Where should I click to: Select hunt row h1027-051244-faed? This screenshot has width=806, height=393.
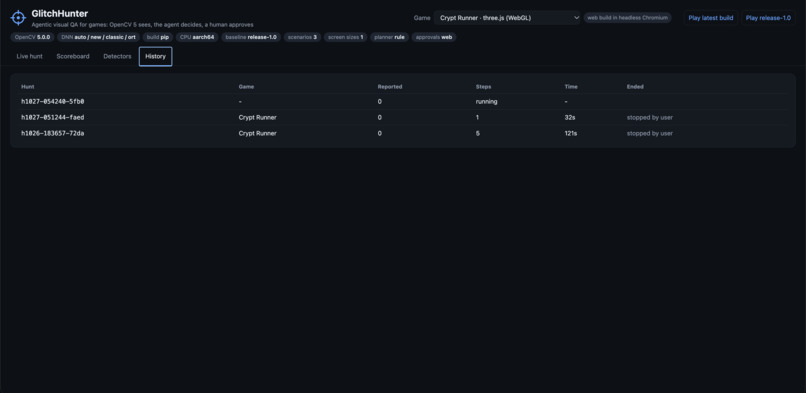click(x=403, y=118)
